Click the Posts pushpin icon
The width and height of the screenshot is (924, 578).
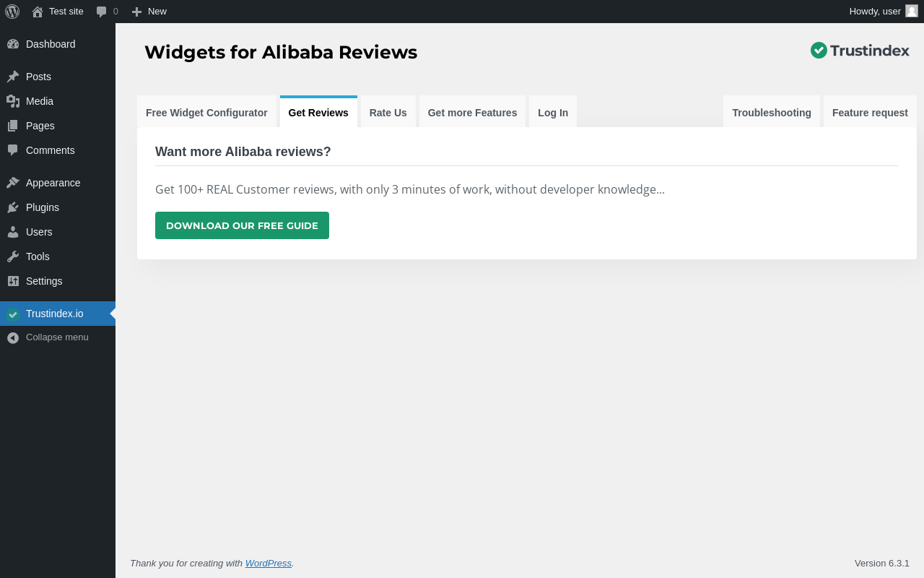pos(13,77)
